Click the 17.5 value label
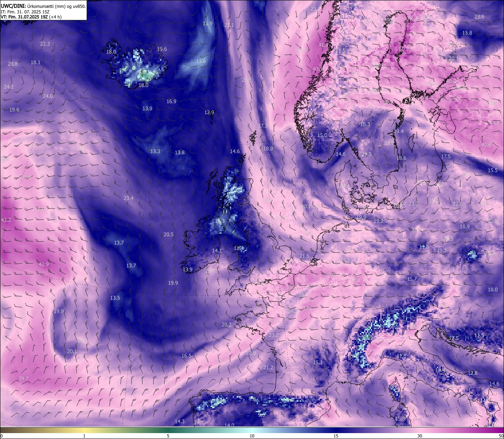 coord(446,156)
